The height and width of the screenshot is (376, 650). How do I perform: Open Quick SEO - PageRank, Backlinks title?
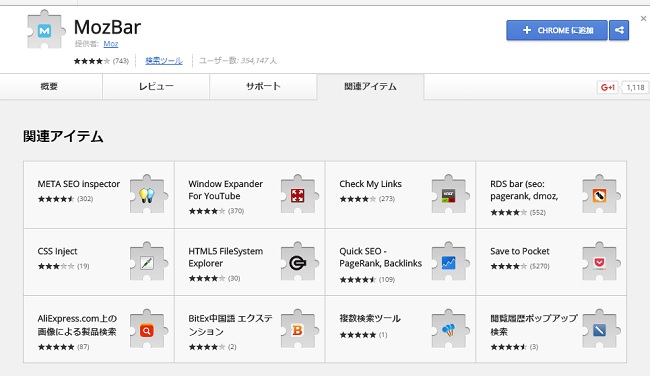click(x=381, y=257)
